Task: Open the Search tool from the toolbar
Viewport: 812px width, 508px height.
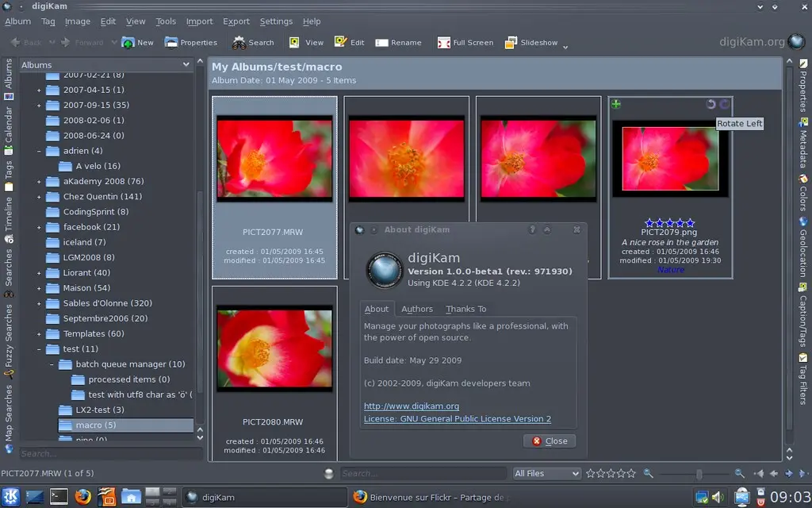Action: click(x=252, y=42)
